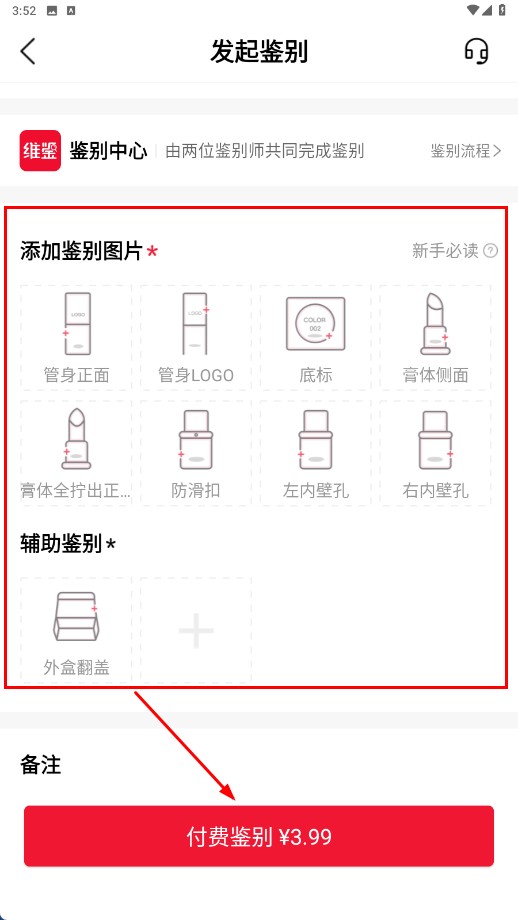Open 新手必读 help question mark
Screen dimensions: 518x920
[x=490, y=251]
